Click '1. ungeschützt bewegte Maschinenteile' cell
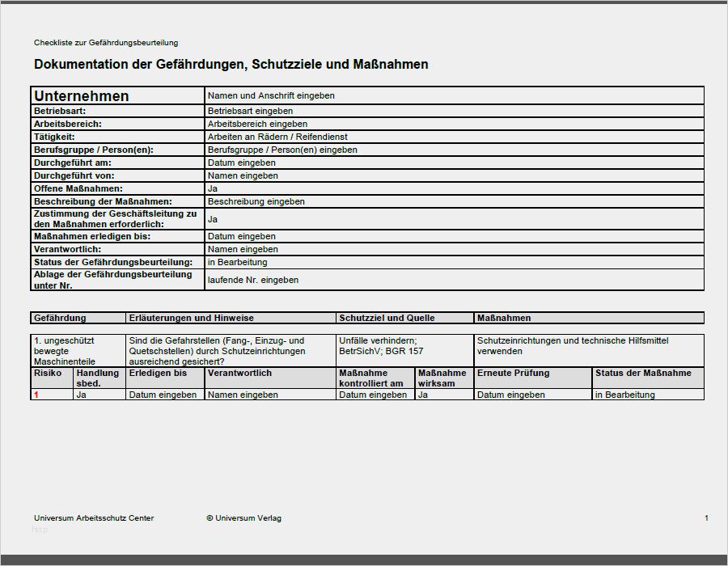 point(78,351)
